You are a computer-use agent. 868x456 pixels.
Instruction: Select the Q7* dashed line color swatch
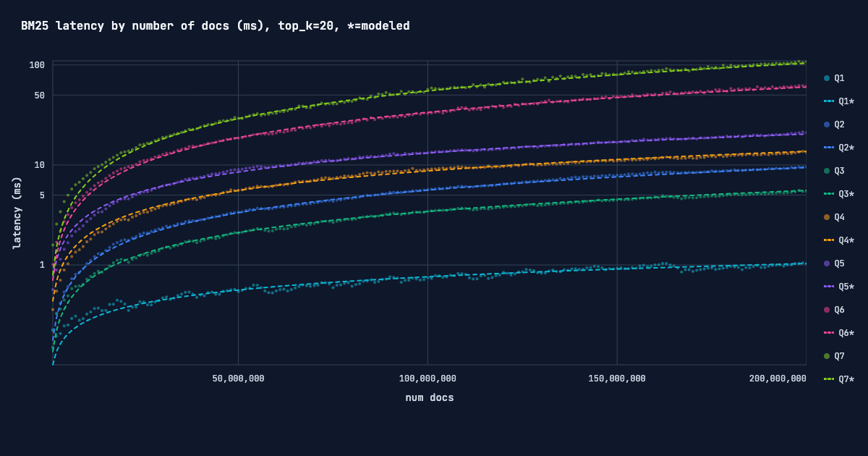(x=829, y=379)
